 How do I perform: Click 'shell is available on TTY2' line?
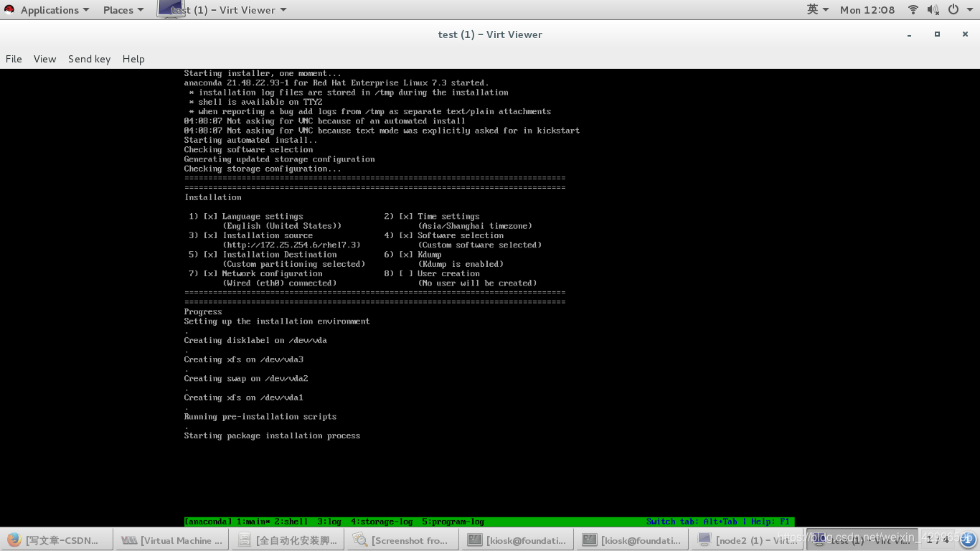pyautogui.click(x=260, y=102)
